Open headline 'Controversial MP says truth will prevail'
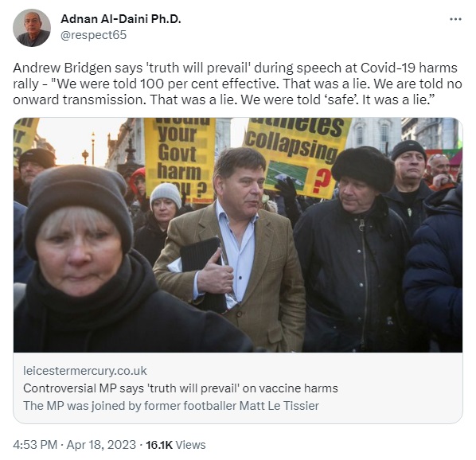Image resolution: width=476 pixels, height=460 pixels. [x=181, y=388]
